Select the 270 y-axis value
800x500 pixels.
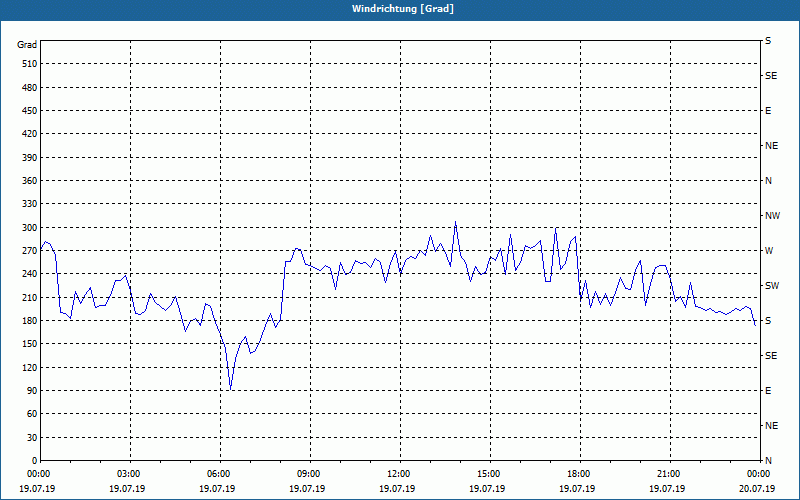[x=29, y=251]
